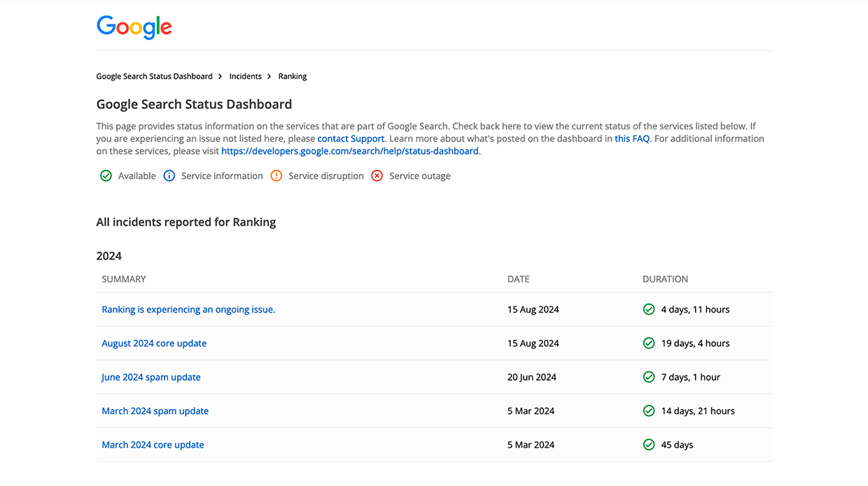Click the All incidents reported for Ranking heading
This screenshot has height=486, width=868.
coord(186,222)
